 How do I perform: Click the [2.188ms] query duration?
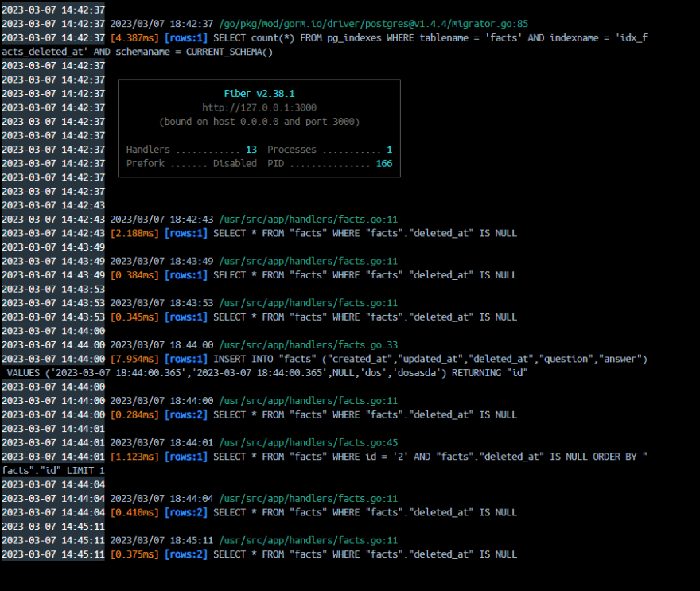click(134, 233)
